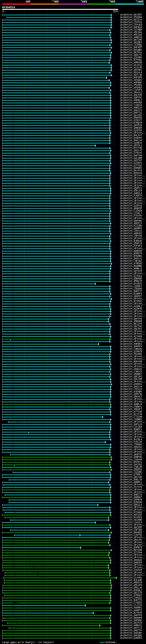Click the green ~80% identity legend segment
This screenshot has width=146, height=644.
[x=101, y=4]
